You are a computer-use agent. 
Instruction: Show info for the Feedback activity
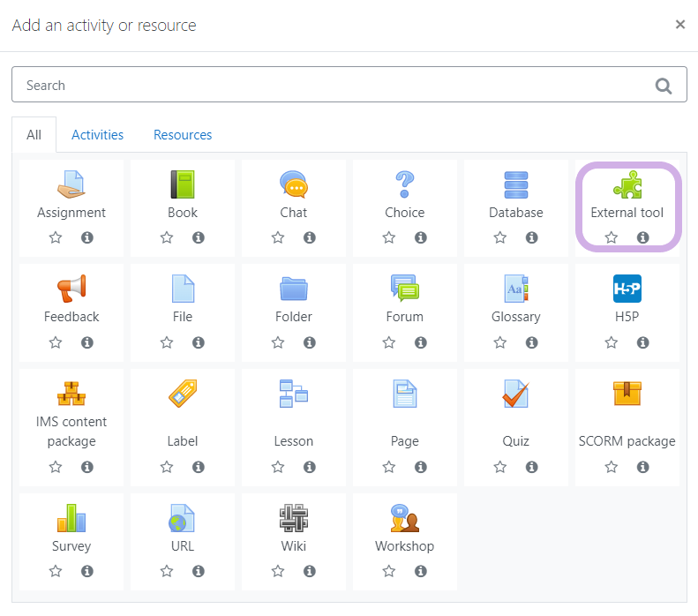point(87,342)
